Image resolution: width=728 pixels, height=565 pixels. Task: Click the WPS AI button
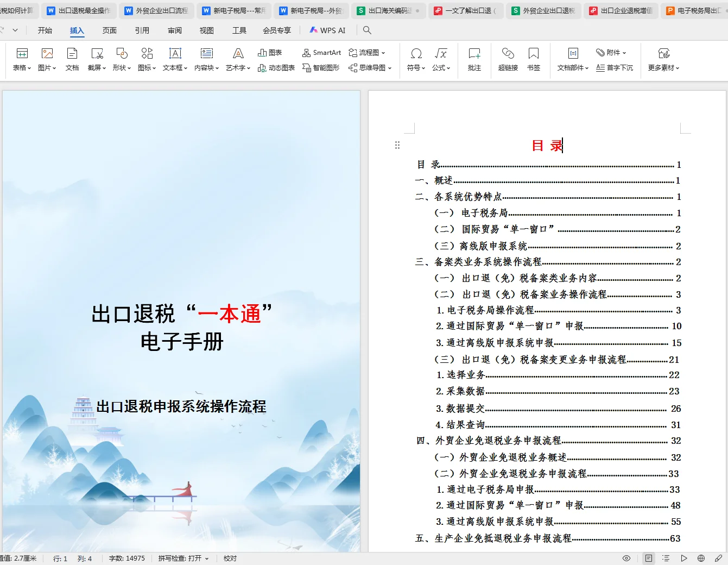click(327, 30)
